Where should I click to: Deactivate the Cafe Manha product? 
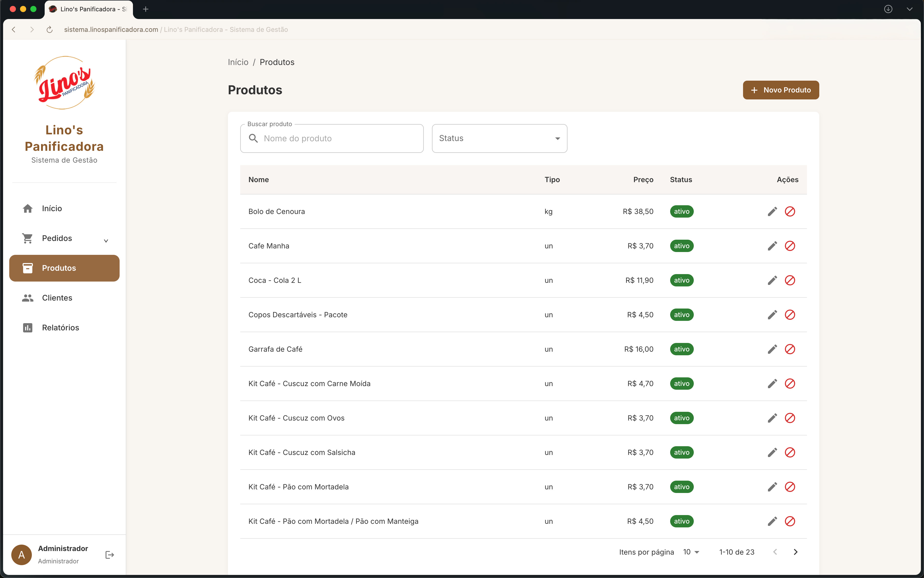[790, 246]
